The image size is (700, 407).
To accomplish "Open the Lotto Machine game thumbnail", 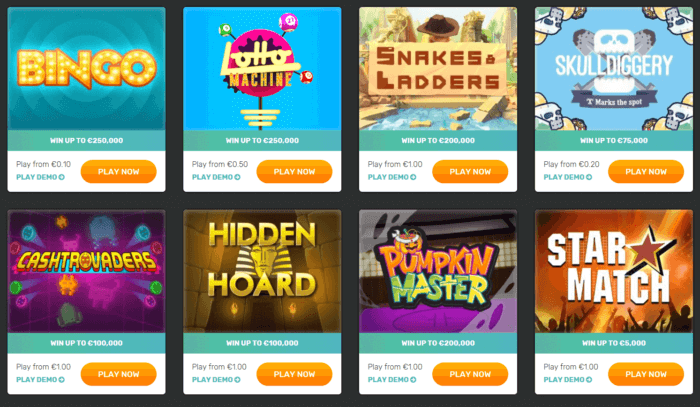I will pyautogui.click(x=262, y=68).
